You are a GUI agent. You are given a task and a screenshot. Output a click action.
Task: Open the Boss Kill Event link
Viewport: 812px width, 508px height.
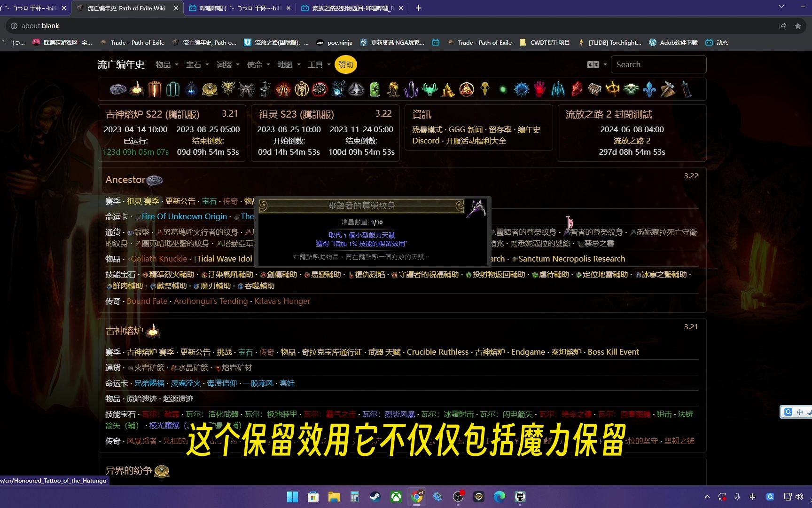pos(613,352)
